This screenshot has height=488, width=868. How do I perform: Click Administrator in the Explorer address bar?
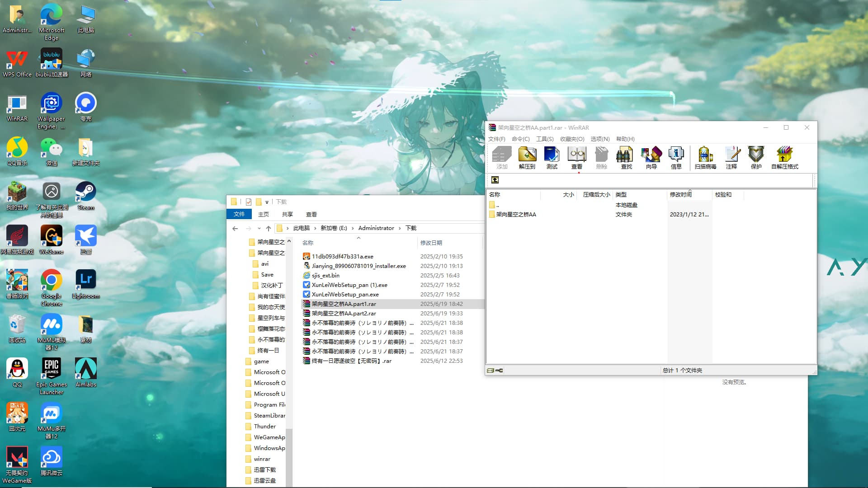point(376,228)
